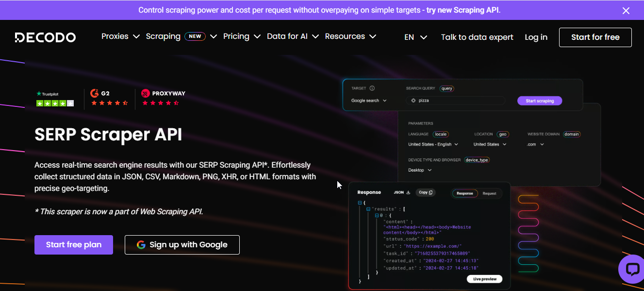644x291 pixels.
Task: Open the Pricing menu
Action: (236, 36)
